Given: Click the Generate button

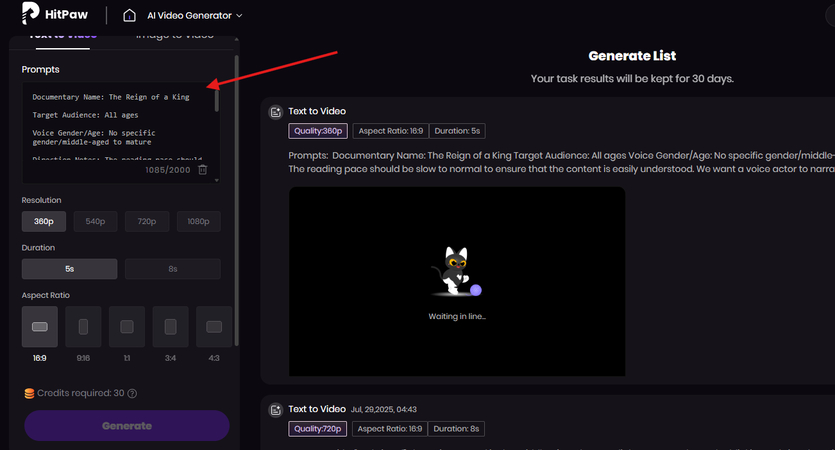Looking at the screenshot, I should coord(127,426).
